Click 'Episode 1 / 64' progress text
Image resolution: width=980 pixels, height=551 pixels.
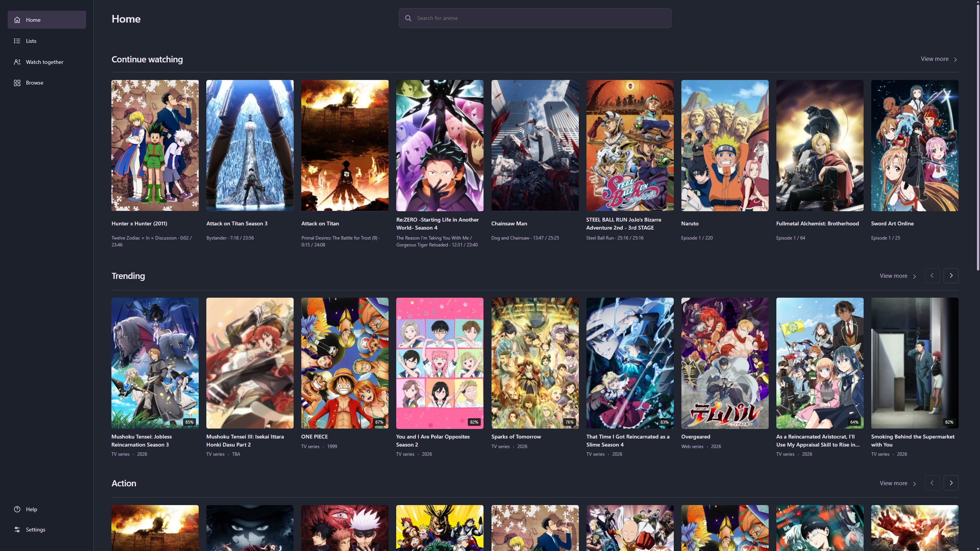(791, 238)
